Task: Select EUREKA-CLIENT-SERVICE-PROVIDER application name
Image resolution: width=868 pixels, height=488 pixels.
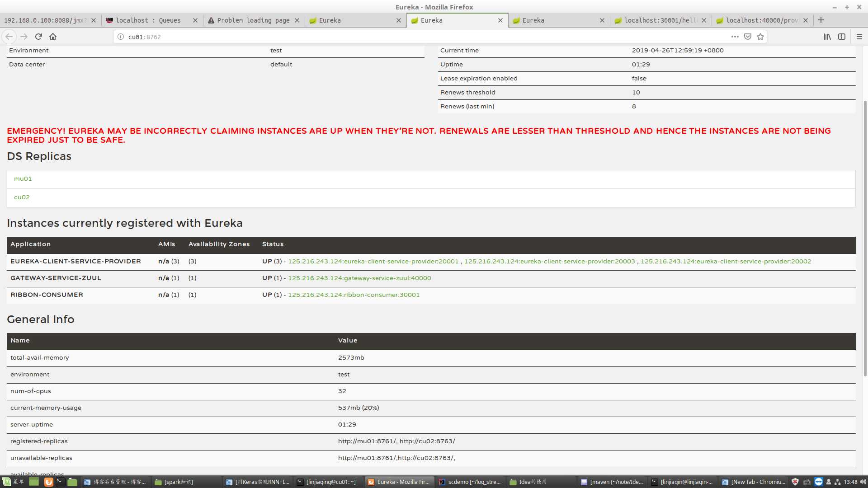Action: pos(75,262)
